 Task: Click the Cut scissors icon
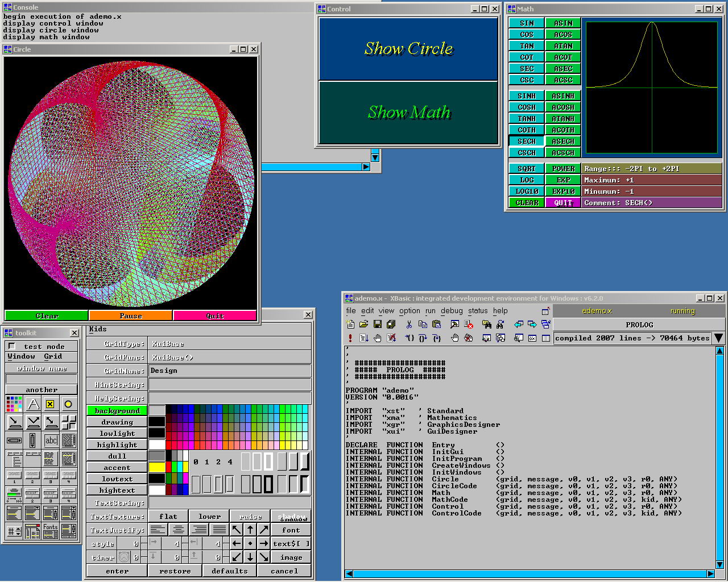pos(409,324)
